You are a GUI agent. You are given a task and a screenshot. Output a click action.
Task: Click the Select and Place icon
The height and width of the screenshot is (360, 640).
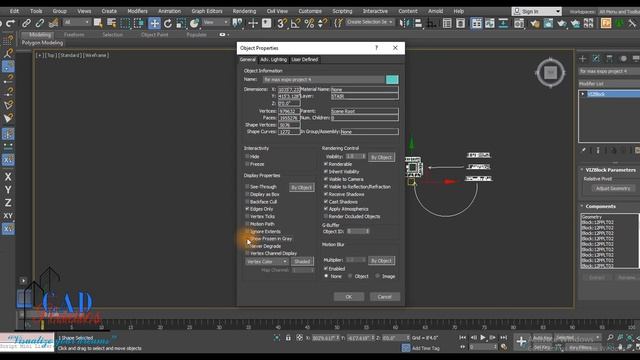click(x=194, y=23)
